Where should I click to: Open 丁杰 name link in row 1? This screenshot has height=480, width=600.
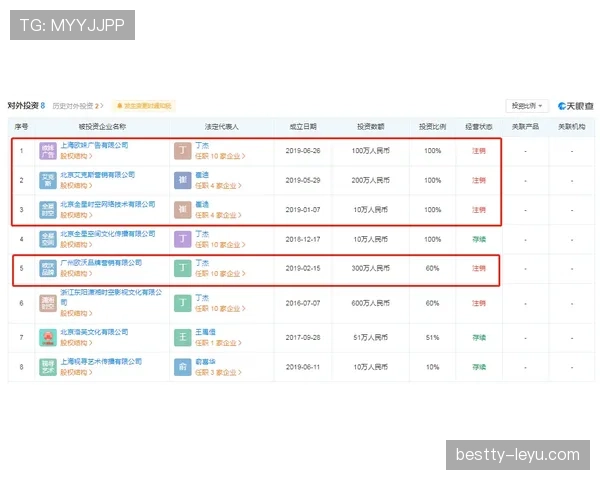[202, 145]
